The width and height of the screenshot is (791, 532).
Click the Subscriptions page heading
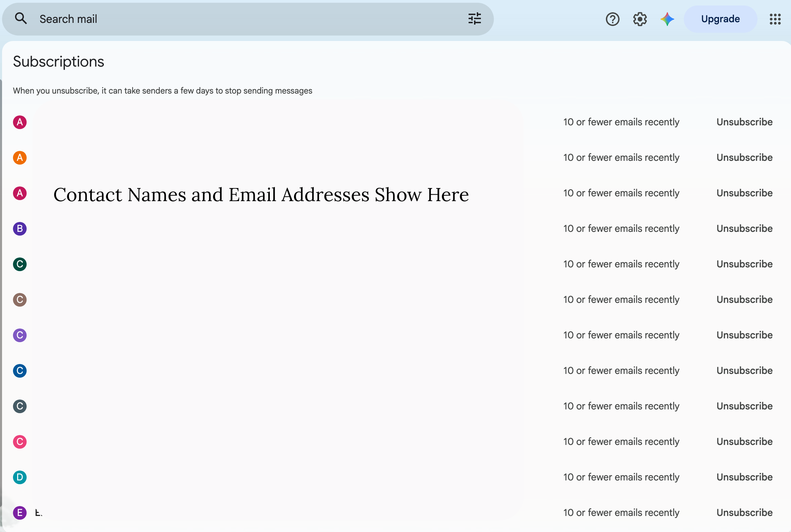pyautogui.click(x=58, y=62)
